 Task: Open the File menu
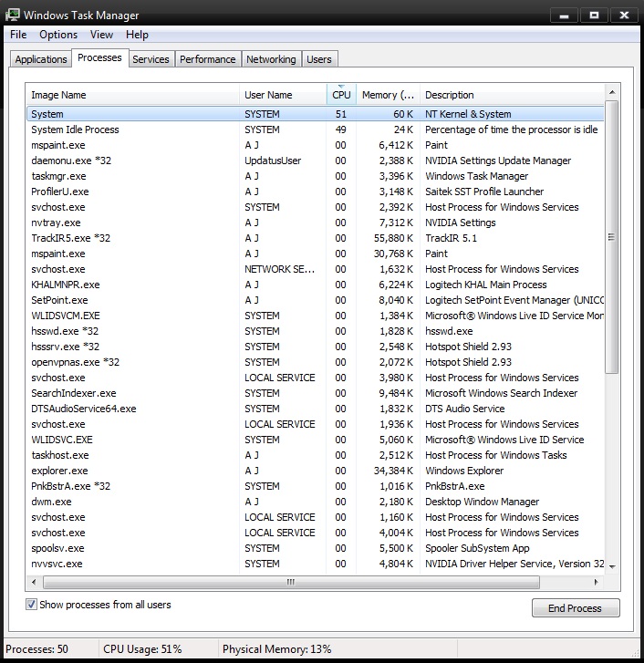(x=18, y=35)
